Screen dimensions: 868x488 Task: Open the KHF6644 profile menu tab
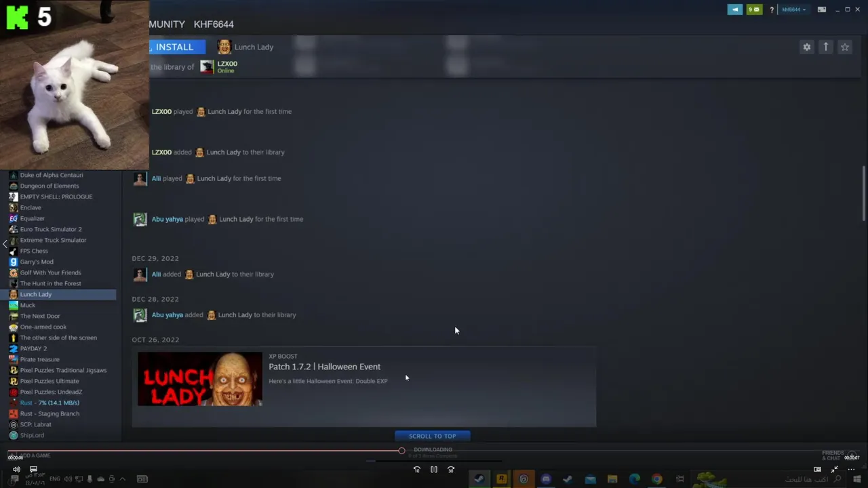[x=214, y=24]
